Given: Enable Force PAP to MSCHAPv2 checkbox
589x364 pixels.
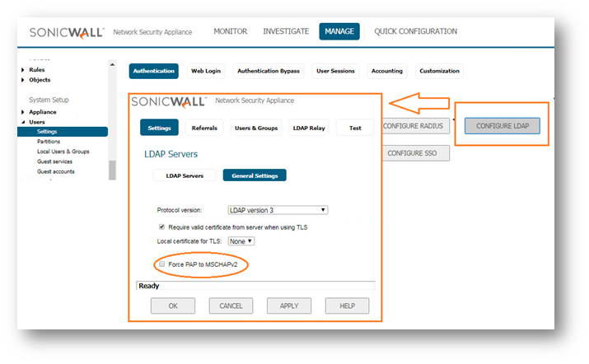Looking at the screenshot, I should click(161, 264).
